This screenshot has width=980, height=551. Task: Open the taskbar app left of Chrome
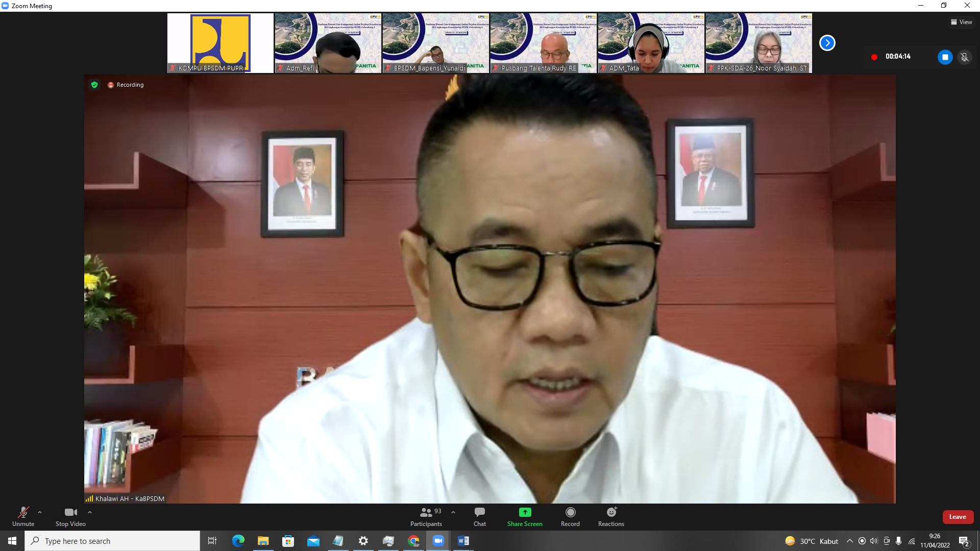(x=388, y=541)
